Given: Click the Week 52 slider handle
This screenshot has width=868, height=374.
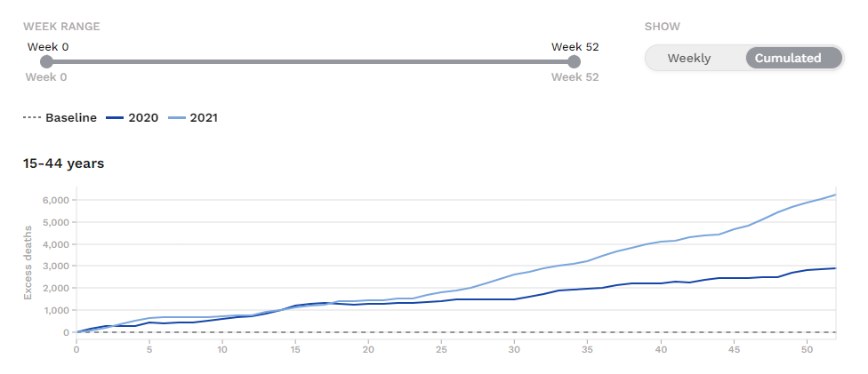Looking at the screenshot, I should [575, 61].
